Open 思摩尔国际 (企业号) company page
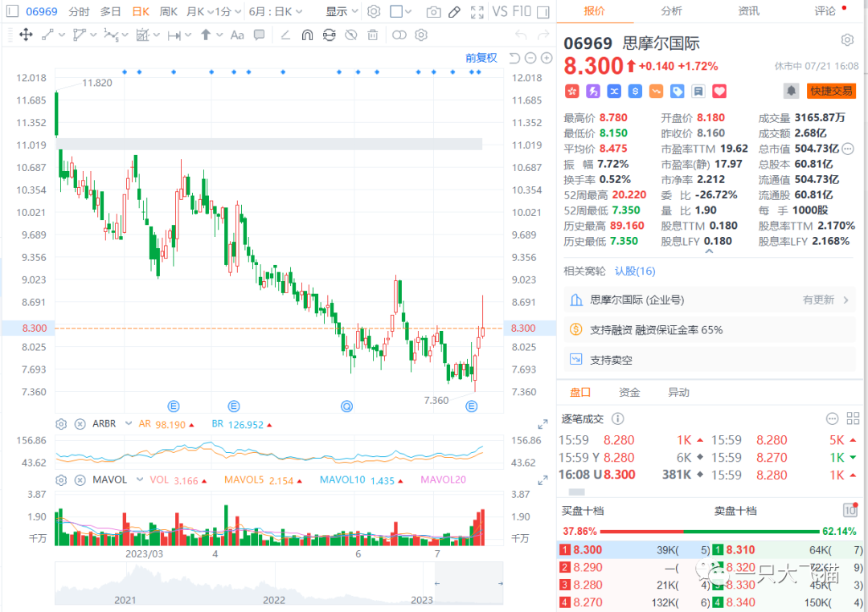 (710, 300)
